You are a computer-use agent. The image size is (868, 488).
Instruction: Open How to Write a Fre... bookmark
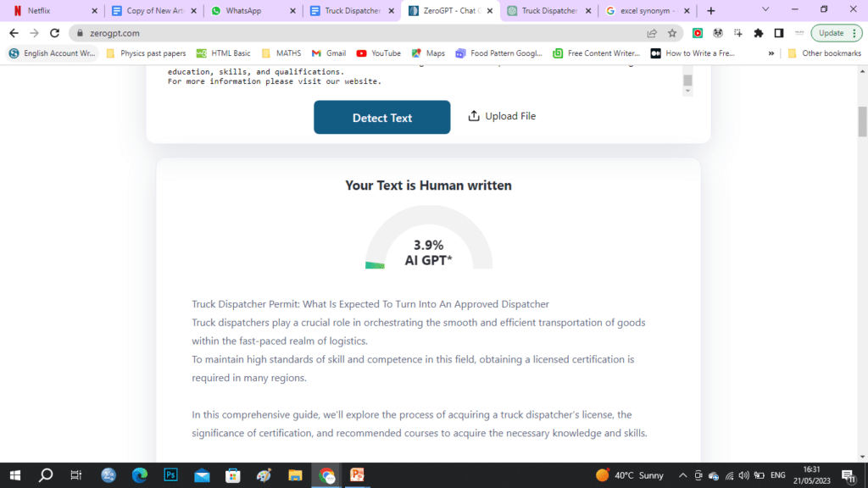693,53
